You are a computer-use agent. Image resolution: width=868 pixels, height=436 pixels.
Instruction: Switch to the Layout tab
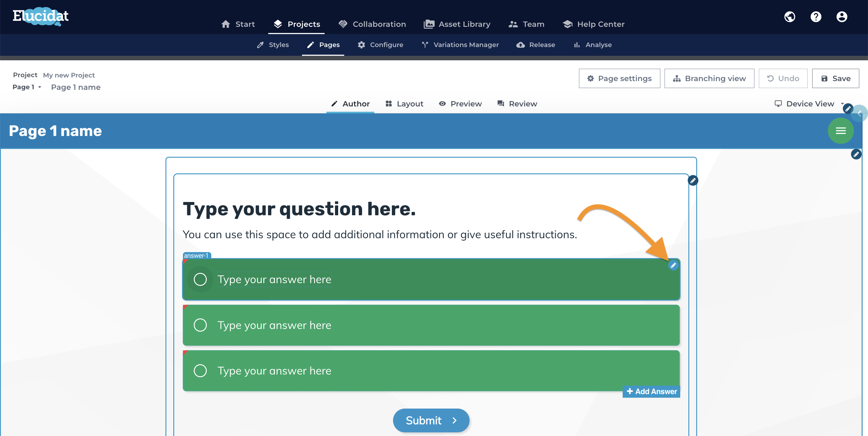404,104
